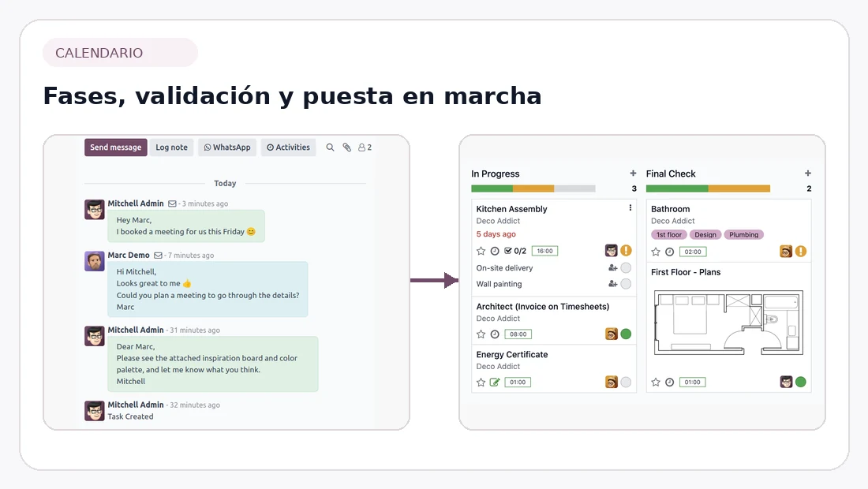The height and width of the screenshot is (489, 868).
Task: Toggle the status circle for Wall painting
Action: [626, 284]
